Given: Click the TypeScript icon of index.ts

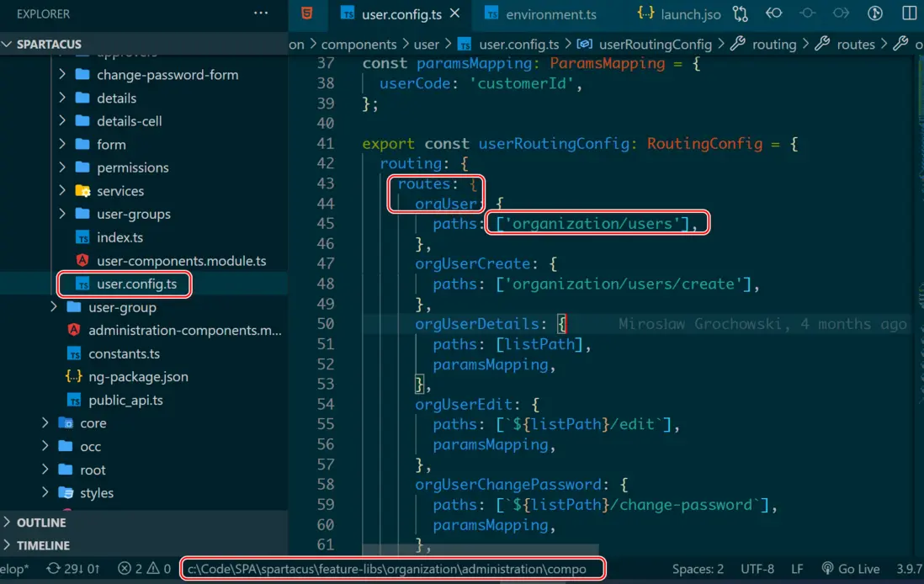Looking at the screenshot, I should point(82,237).
